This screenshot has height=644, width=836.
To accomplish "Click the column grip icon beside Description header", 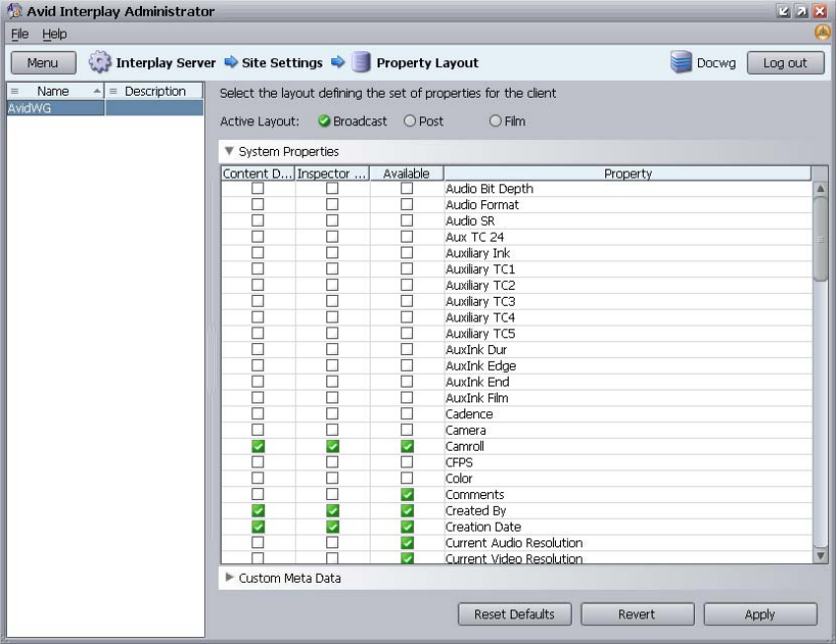I will click(x=113, y=92).
